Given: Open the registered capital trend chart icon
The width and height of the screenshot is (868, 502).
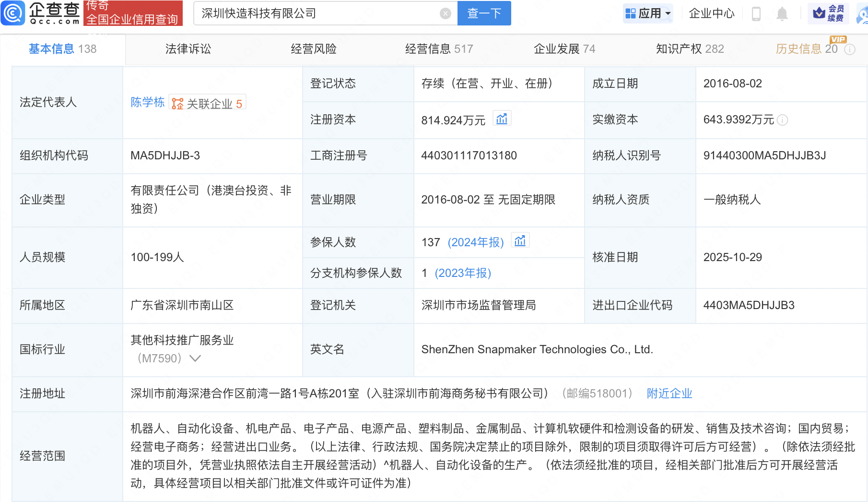Looking at the screenshot, I should tap(502, 119).
